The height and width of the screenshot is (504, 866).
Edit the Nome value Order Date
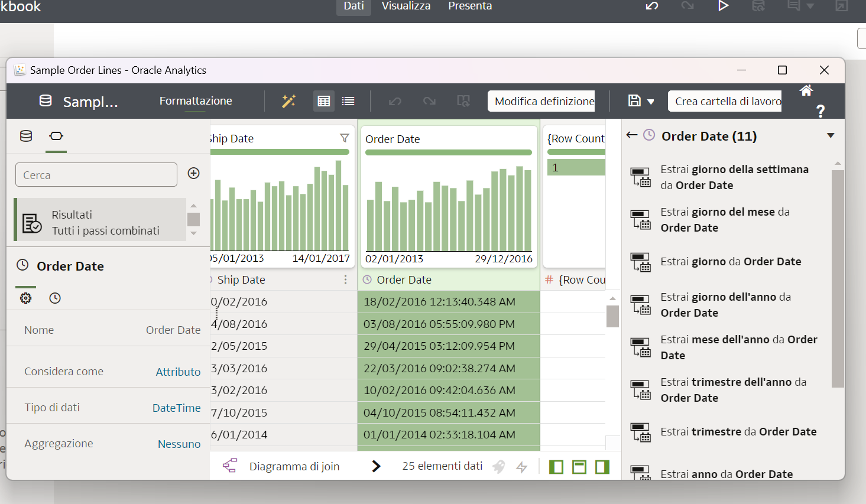173,330
